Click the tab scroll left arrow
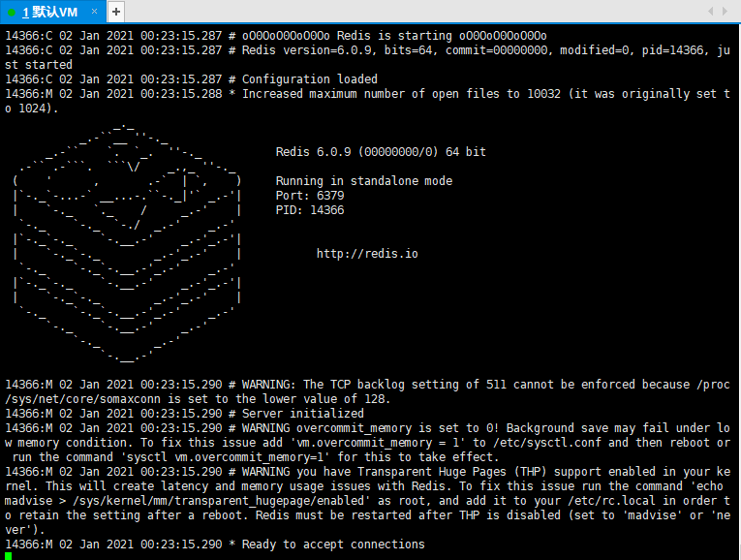Image resolution: width=741 pixels, height=560 pixels. [710, 12]
